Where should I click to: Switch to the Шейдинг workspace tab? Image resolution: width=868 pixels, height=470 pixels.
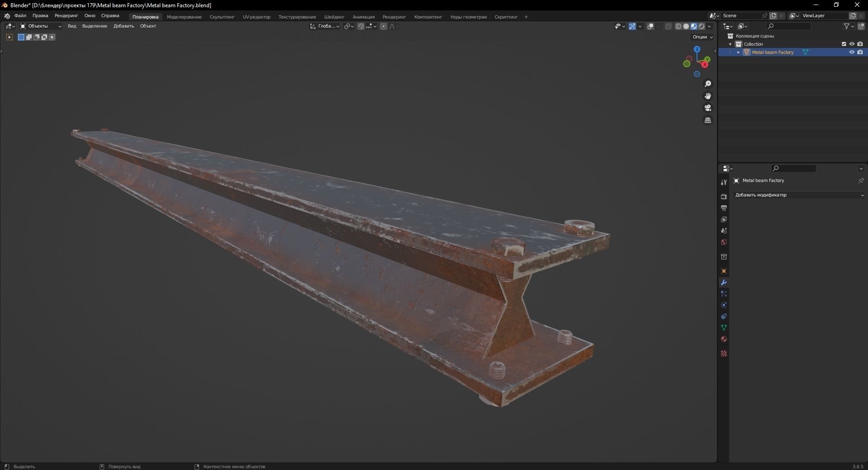334,17
